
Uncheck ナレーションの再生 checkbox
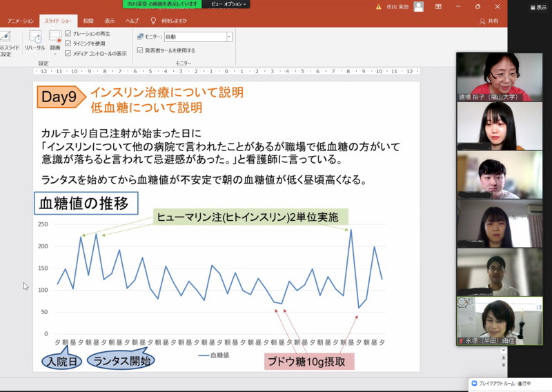tap(68, 33)
